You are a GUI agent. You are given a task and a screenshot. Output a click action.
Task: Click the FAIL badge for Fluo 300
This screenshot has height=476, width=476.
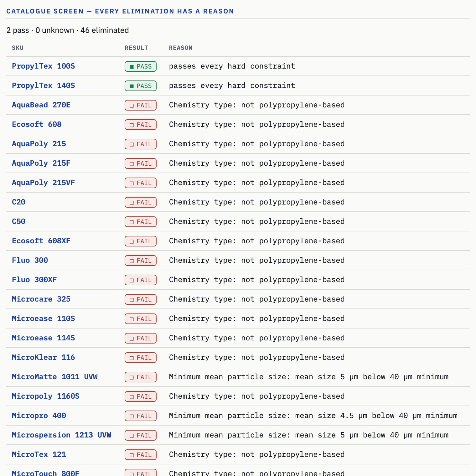[141, 261]
